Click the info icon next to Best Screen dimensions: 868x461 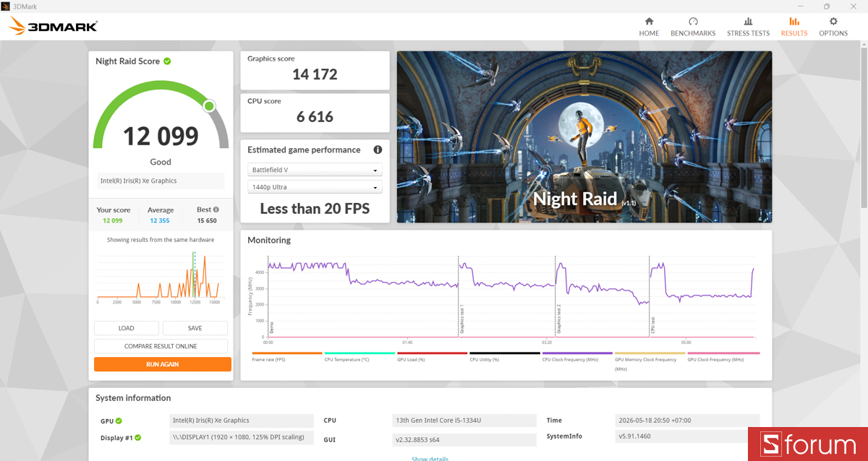click(x=216, y=210)
